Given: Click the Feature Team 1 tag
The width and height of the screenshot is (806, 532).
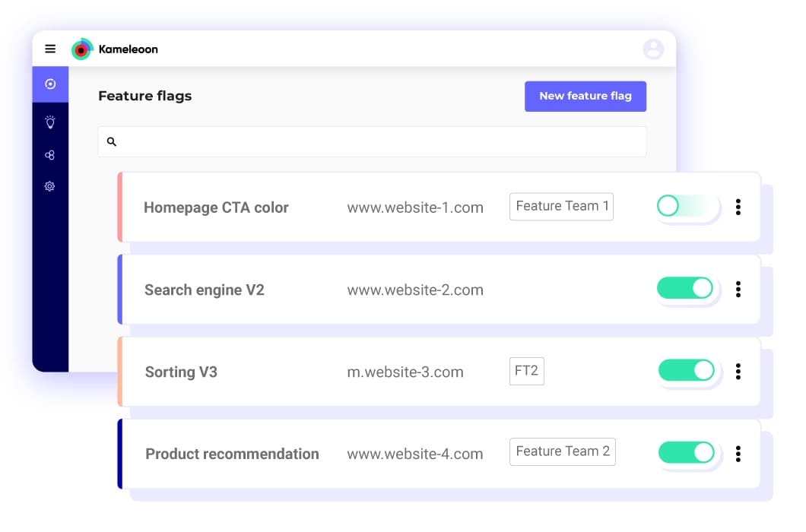Looking at the screenshot, I should pyautogui.click(x=561, y=207).
